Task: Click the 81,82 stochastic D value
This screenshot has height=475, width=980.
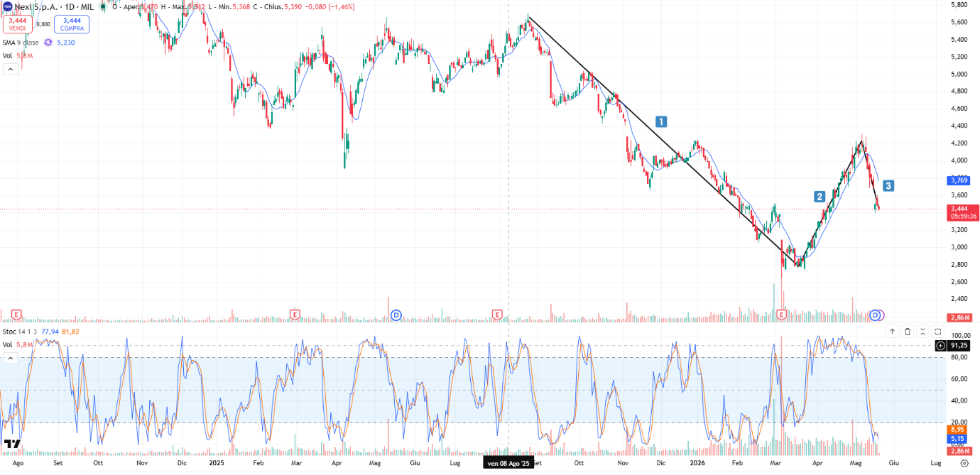Action: [x=71, y=332]
